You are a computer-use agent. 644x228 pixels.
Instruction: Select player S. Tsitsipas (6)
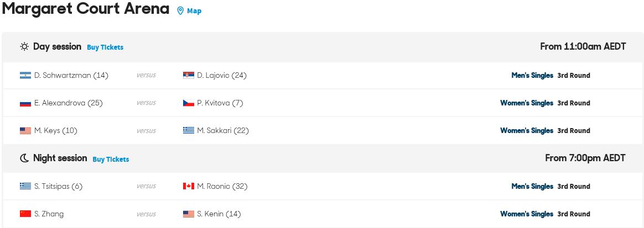pos(58,186)
